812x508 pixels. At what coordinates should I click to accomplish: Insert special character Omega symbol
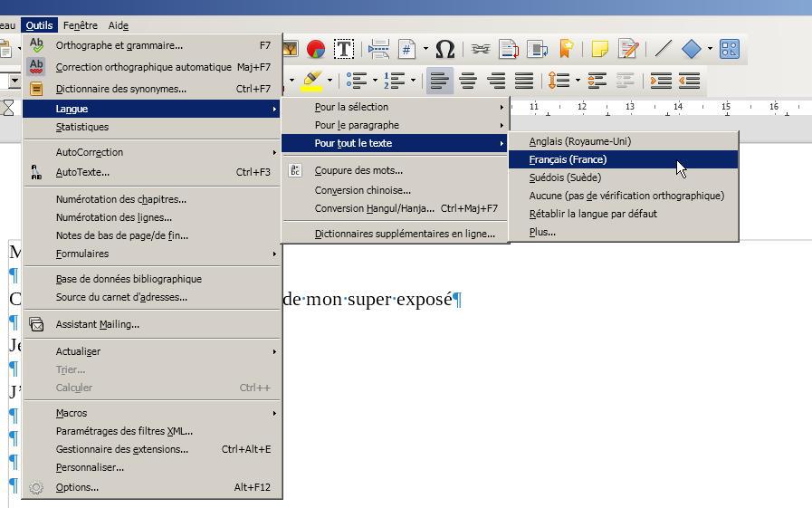444,49
